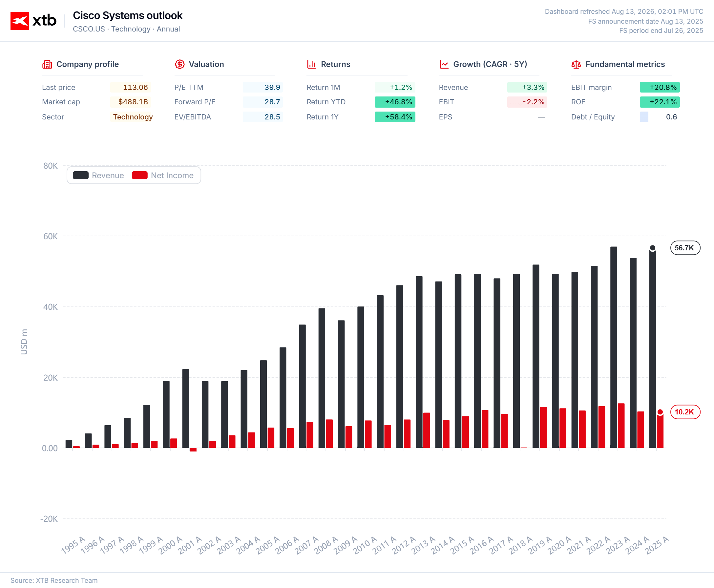714x588 pixels.
Task: Click the USD m axis title
Action: point(24,342)
